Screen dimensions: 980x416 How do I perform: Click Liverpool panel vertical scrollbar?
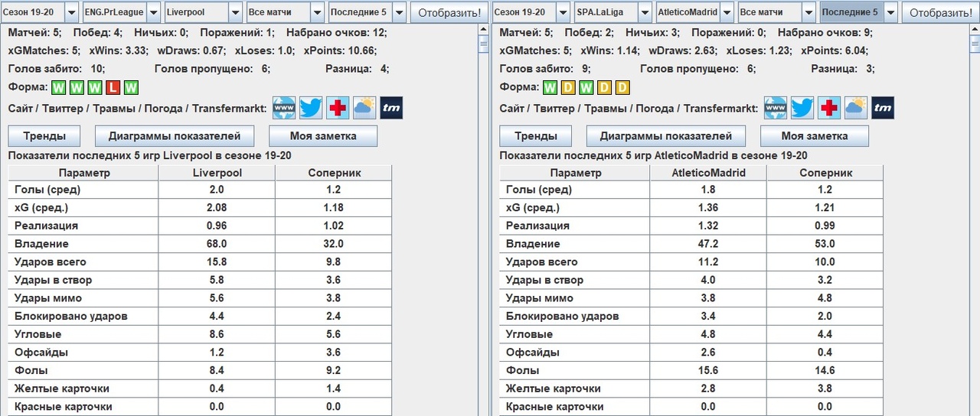point(483,222)
